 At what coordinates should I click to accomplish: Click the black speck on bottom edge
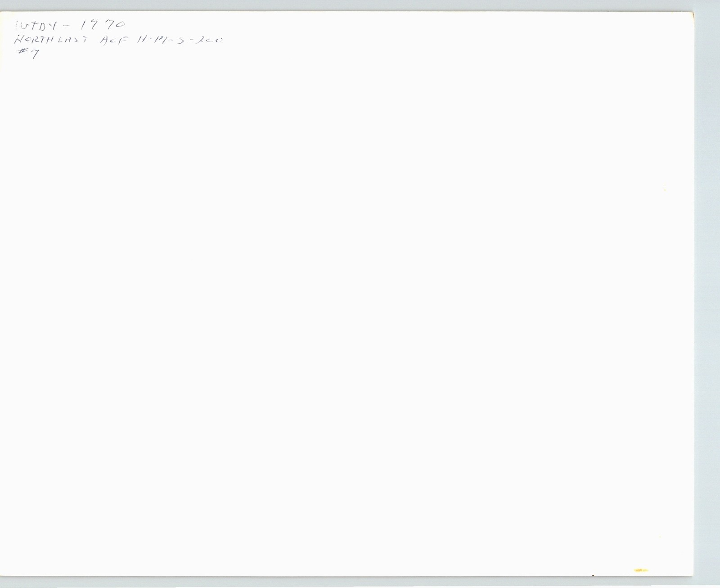click(x=593, y=575)
